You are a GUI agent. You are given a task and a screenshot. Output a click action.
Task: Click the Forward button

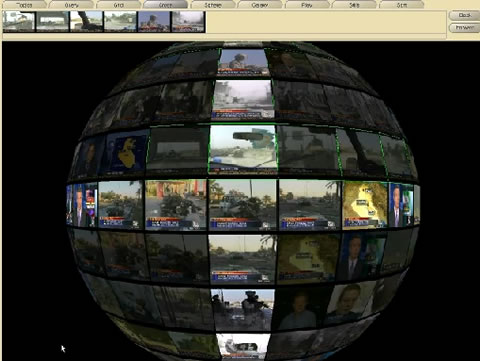(x=464, y=28)
